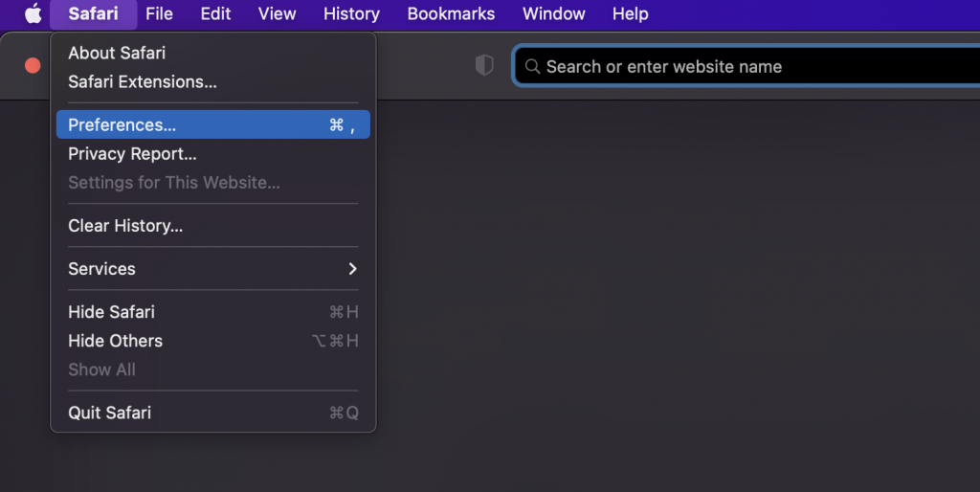Image resolution: width=980 pixels, height=492 pixels.
Task: Open the Edit menu
Action: click(x=215, y=13)
